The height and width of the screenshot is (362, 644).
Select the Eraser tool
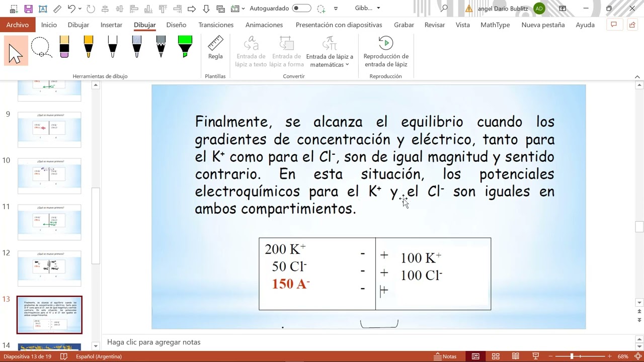[x=64, y=47]
